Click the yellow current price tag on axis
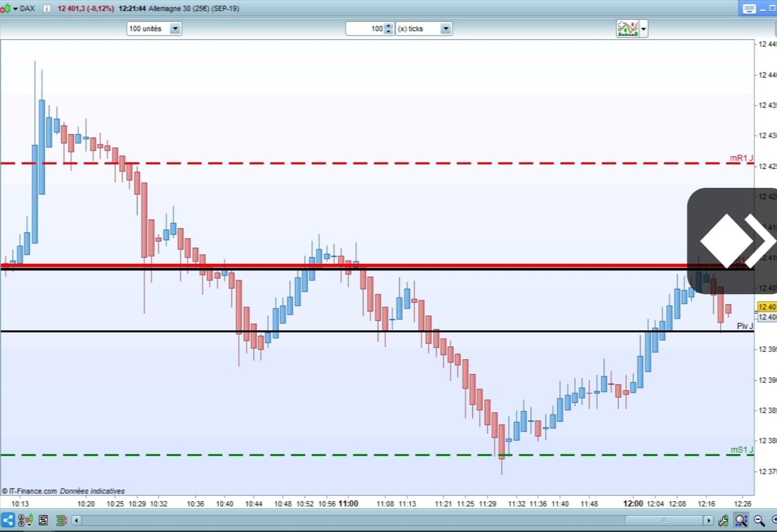 [x=767, y=306]
